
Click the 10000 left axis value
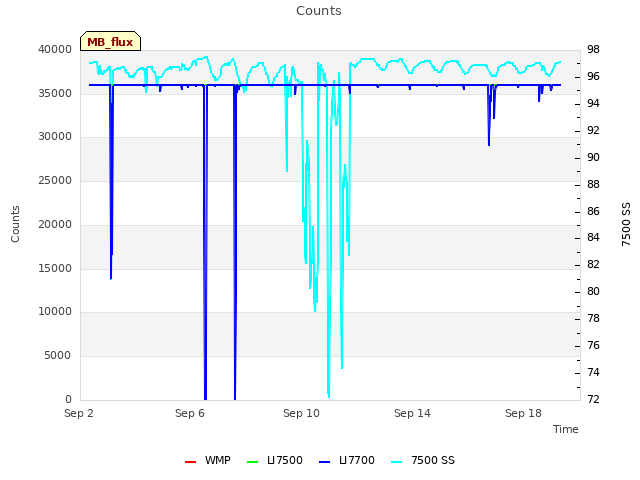point(55,311)
